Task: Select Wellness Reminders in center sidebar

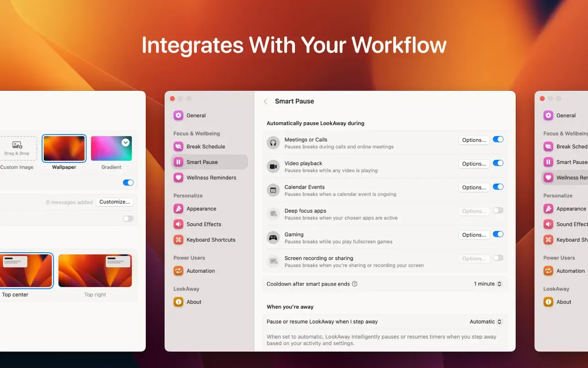Action: coord(210,178)
